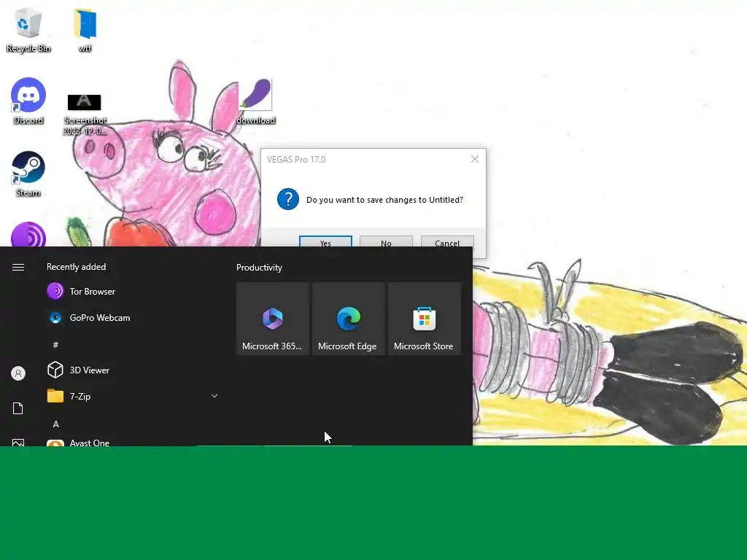The image size is (747, 560).
Task: Launch Steam from the desktop shortcut
Action: (x=28, y=174)
